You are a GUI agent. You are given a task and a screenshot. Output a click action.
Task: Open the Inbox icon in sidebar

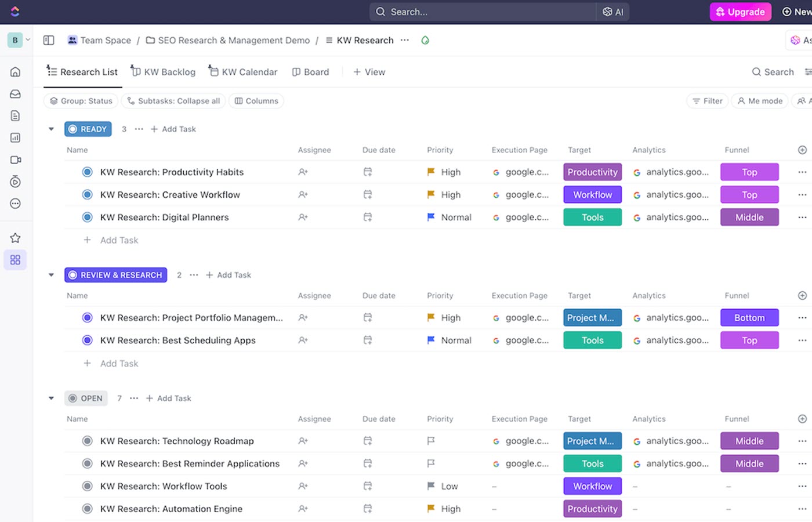[x=16, y=94]
